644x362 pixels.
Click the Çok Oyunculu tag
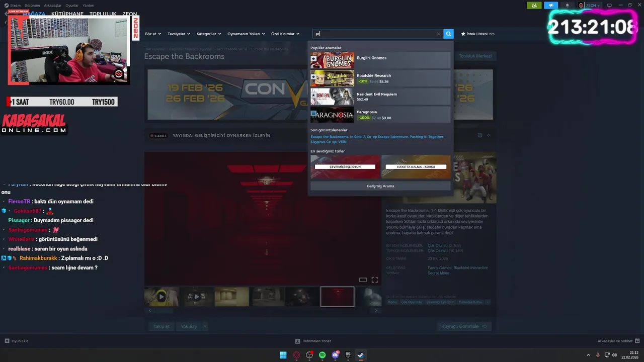(x=412, y=302)
